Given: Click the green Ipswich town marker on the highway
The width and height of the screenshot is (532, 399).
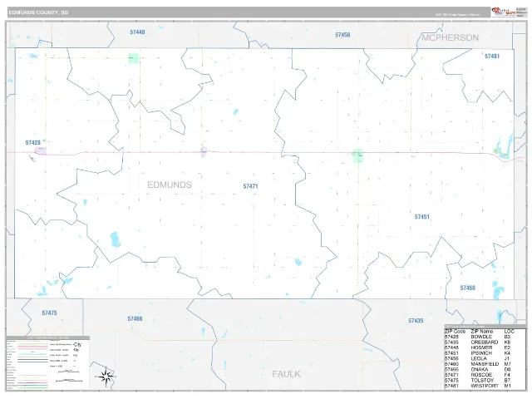Looking at the screenshot, I should [x=358, y=155].
